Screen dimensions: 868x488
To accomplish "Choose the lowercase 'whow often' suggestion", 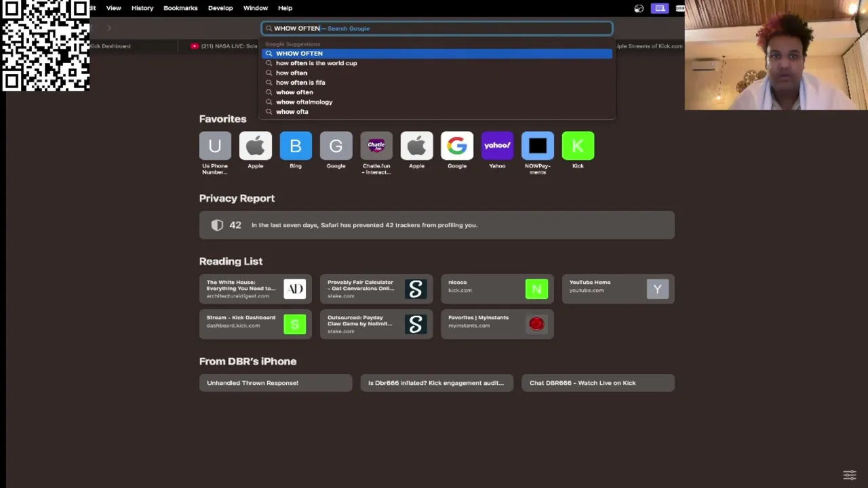I will pos(437,92).
